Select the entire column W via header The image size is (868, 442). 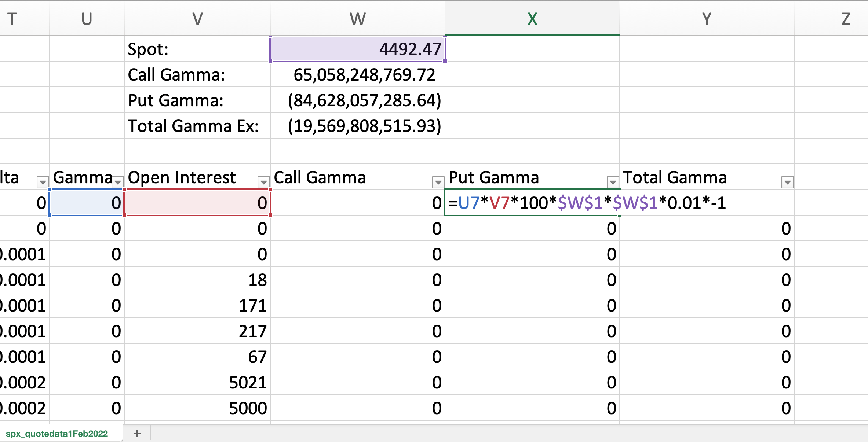(357, 18)
